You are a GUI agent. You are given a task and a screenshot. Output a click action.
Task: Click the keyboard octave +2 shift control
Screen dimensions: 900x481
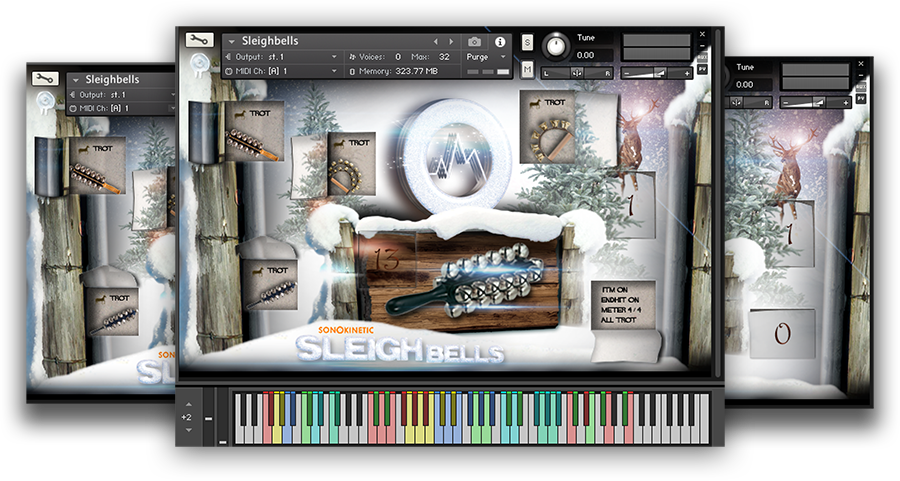[187, 417]
